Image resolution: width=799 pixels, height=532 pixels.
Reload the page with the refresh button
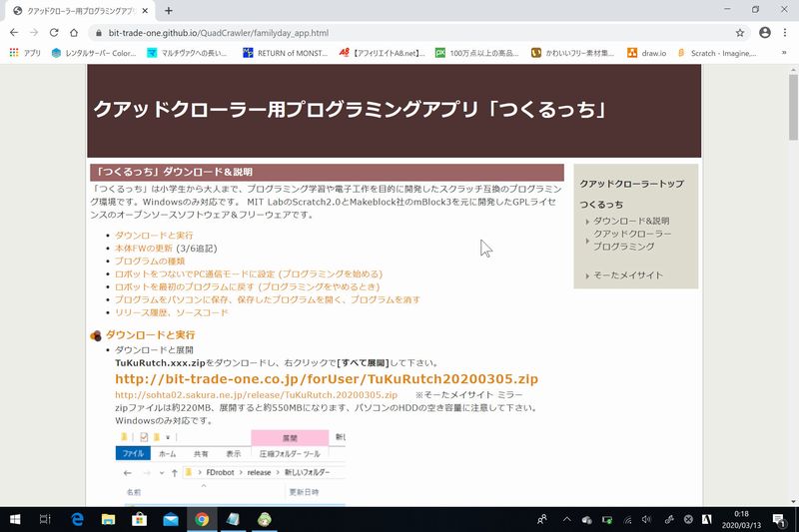pos(54,32)
